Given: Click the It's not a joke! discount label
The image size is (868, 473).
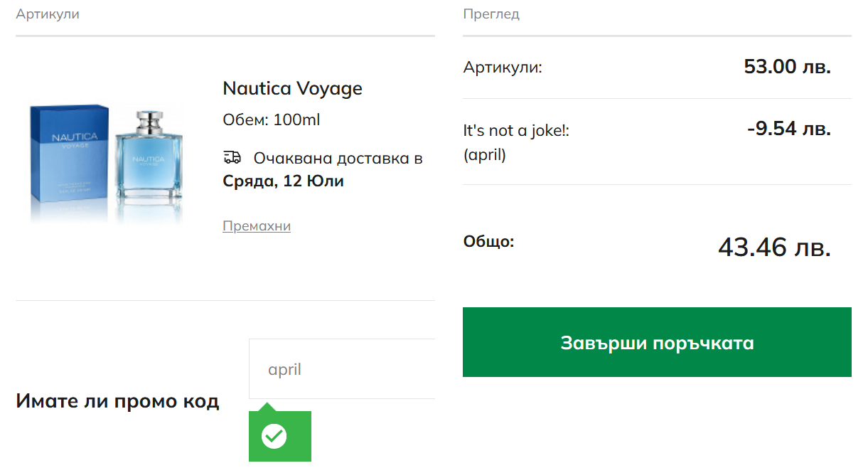Looking at the screenshot, I should click(516, 130).
